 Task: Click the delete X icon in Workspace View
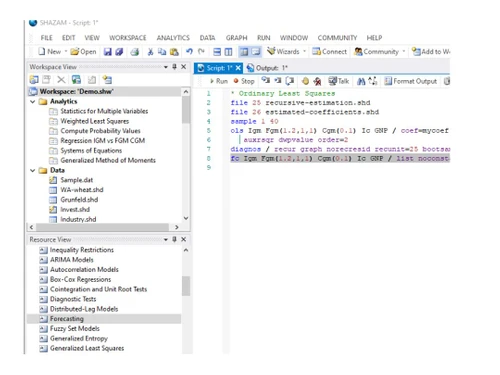pos(61,80)
